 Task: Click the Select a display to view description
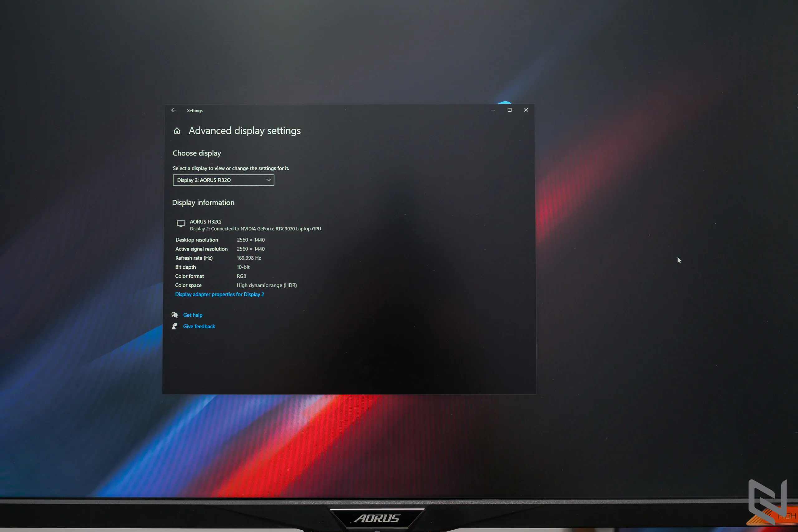click(231, 168)
